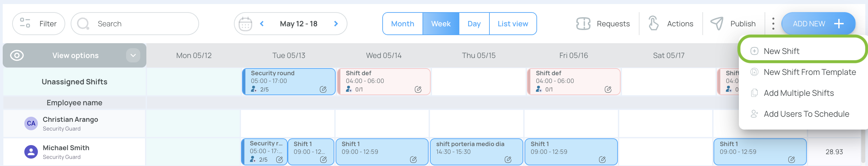Screen dimensions: 868x166
Task: Switch to the Day view tab
Action: point(474,24)
